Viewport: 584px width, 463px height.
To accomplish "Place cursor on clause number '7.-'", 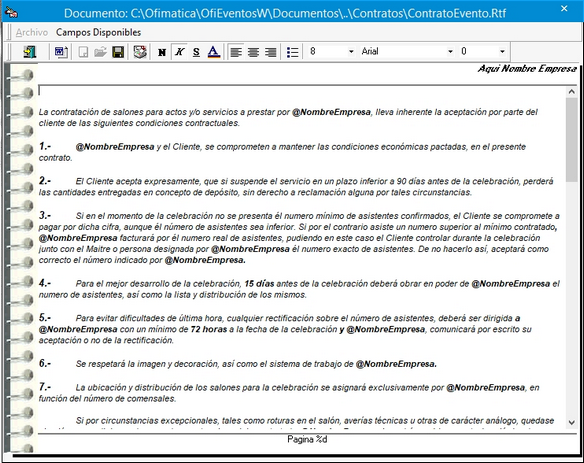I will click(45, 387).
